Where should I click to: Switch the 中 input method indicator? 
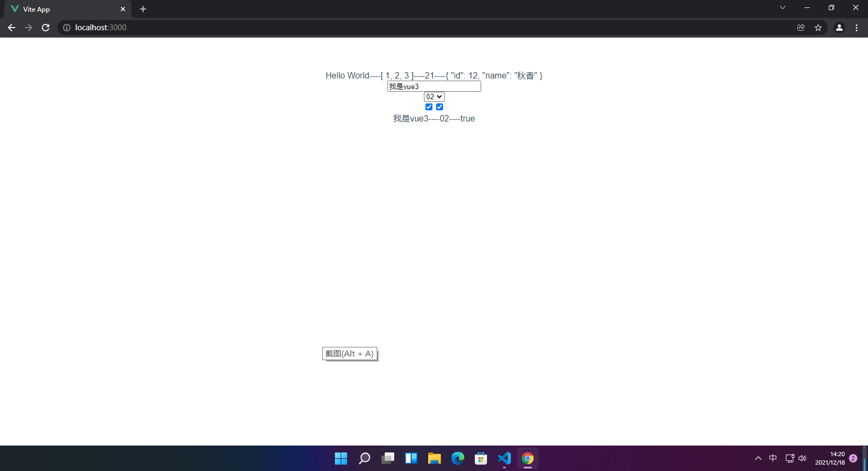pos(773,458)
